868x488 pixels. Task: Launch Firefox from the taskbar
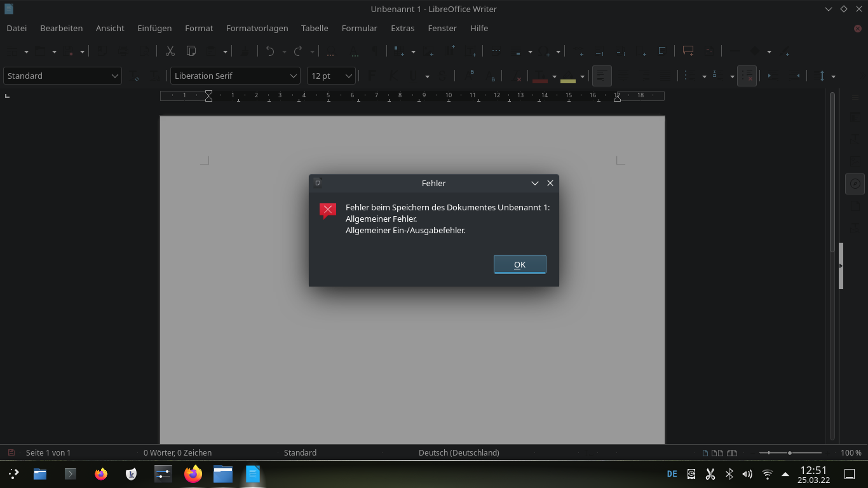click(101, 473)
